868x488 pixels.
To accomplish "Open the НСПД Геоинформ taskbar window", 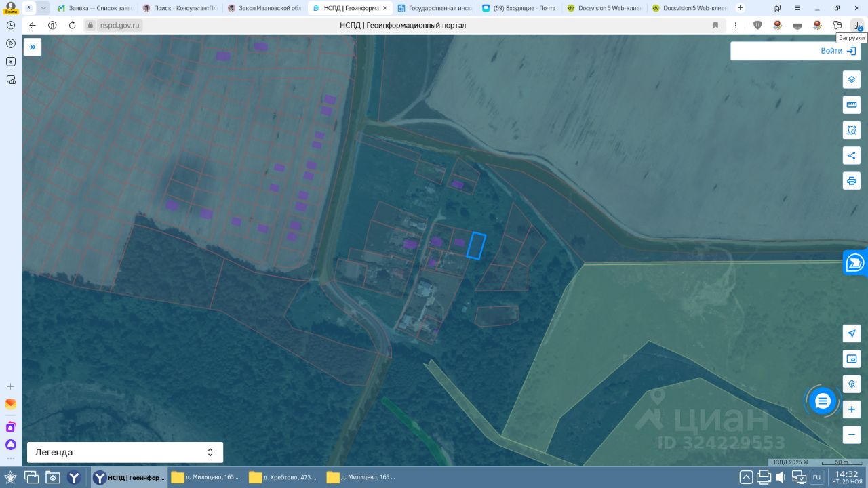I will (129, 477).
